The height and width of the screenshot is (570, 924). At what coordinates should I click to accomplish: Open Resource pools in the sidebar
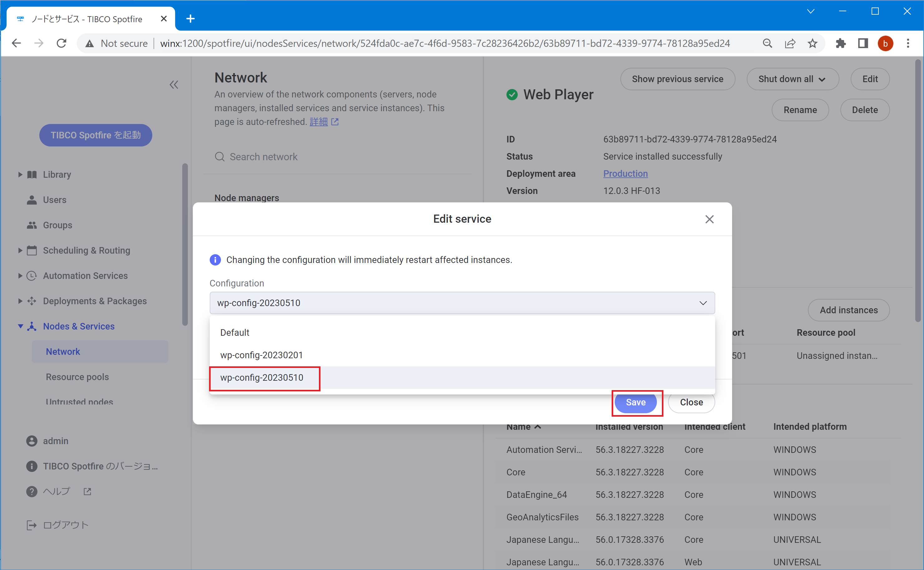pos(77,377)
